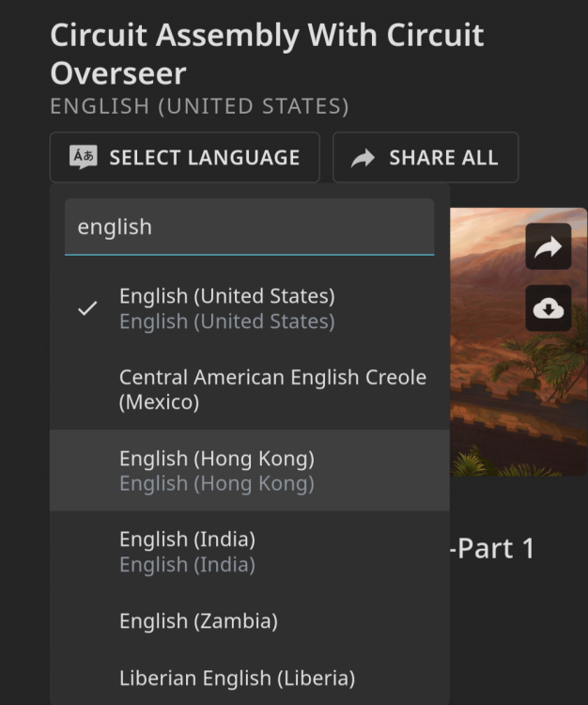The width and height of the screenshot is (588, 705).
Task: Click the translate icon beside Select Language
Action: 84,158
